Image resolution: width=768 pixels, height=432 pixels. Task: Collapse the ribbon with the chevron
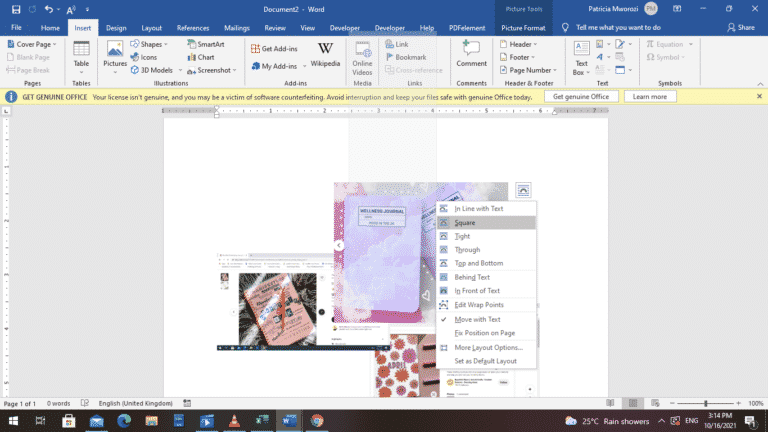pos(760,84)
